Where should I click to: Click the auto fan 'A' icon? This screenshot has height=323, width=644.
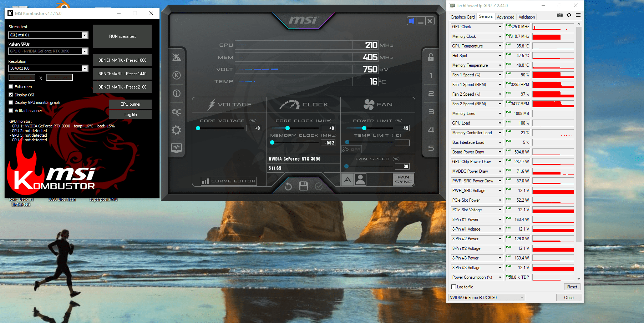click(x=348, y=180)
